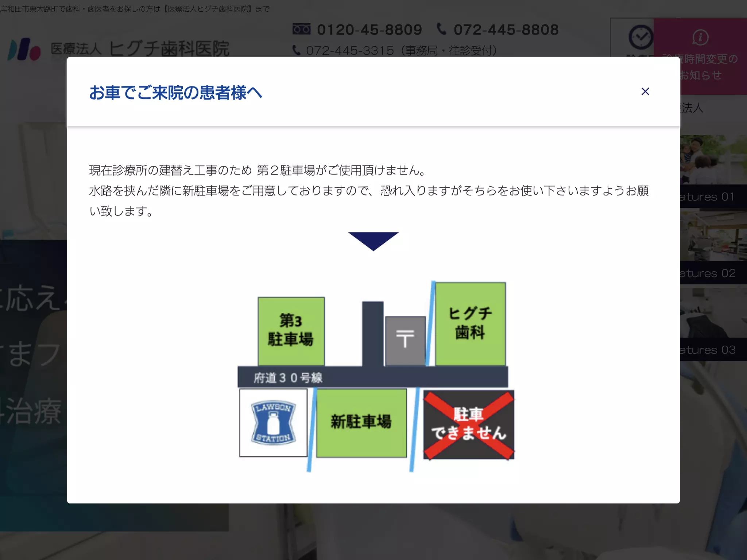The width and height of the screenshot is (747, 560).
Task: Click the Lawson Station logo on map
Action: (273, 423)
